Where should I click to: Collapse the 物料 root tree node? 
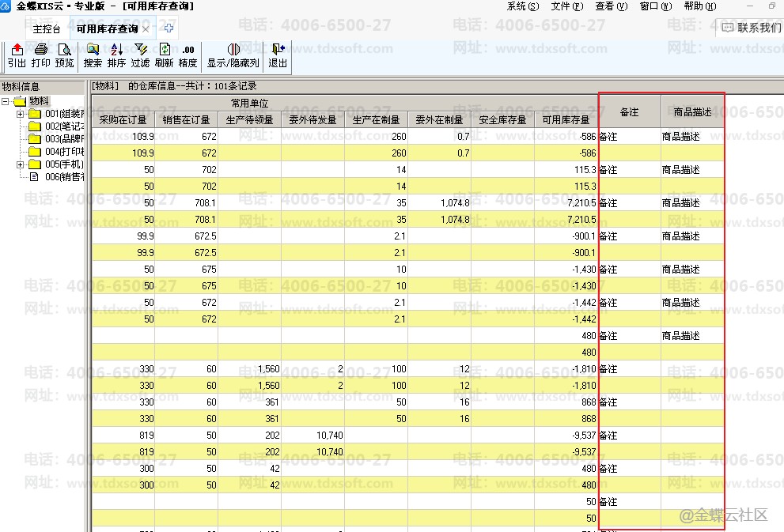pos(6,101)
